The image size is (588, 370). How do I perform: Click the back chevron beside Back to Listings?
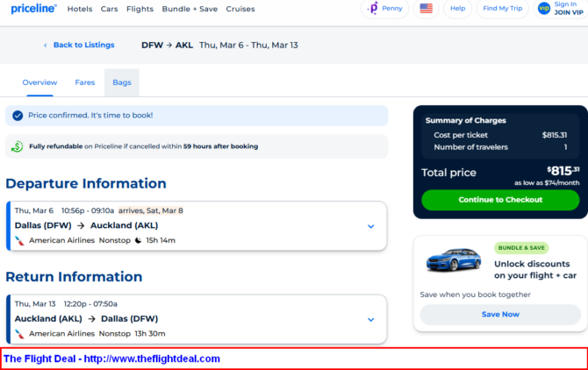[x=46, y=46]
